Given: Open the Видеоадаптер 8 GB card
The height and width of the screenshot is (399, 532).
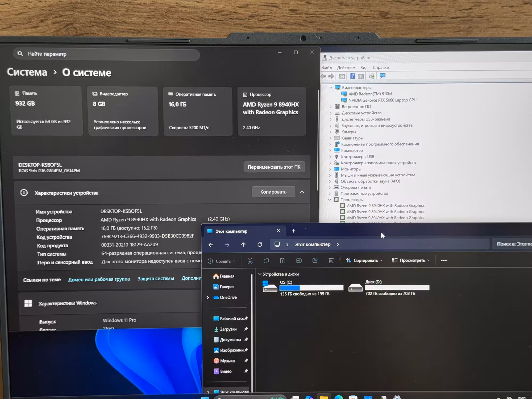Looking at the screenshot, I should tap(123, 111).
